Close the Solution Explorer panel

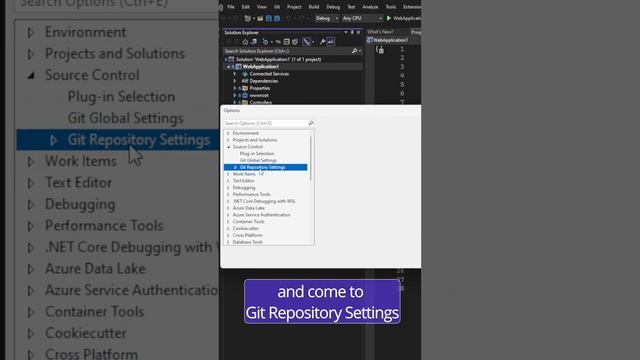pyautogui.click(x=358, y=32)
